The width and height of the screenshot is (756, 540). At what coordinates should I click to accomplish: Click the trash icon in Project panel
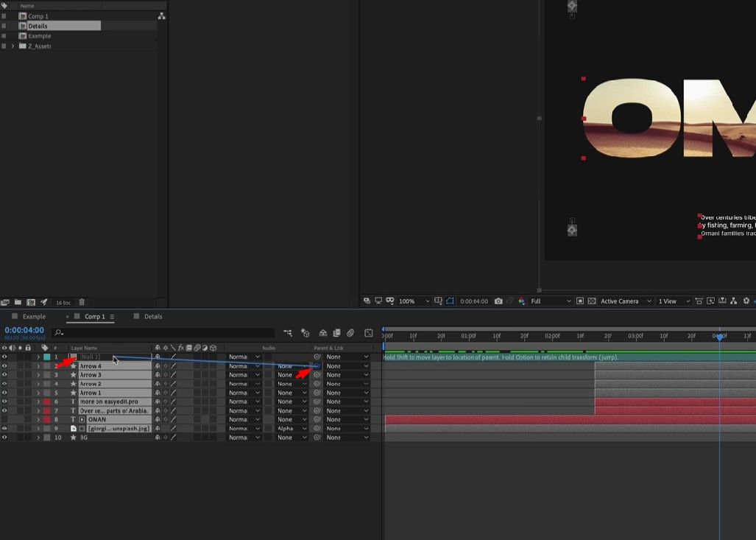click(82, 302)
